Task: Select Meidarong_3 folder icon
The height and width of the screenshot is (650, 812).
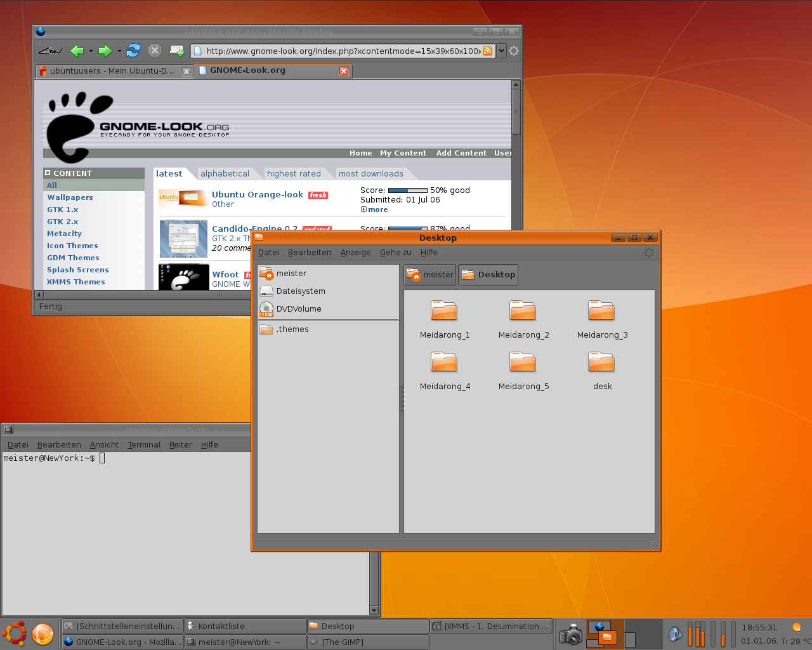Action: (x=601, y=310)
